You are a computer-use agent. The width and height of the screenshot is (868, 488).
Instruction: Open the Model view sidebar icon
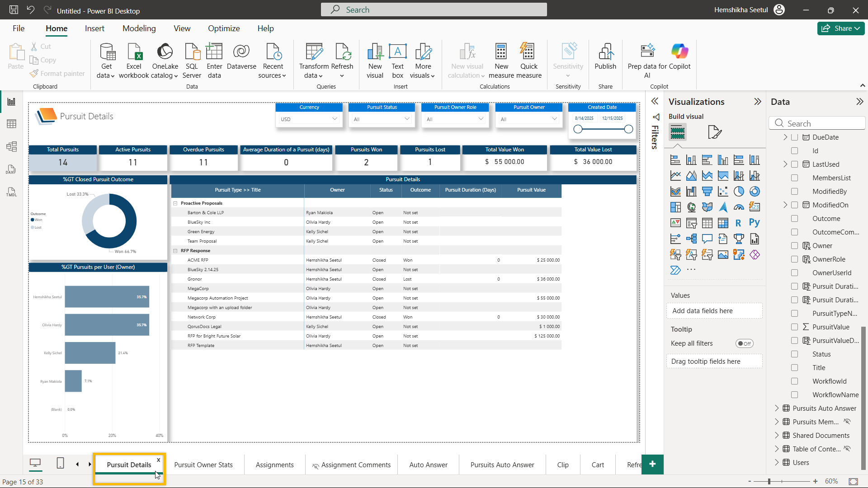coord(11,146)
